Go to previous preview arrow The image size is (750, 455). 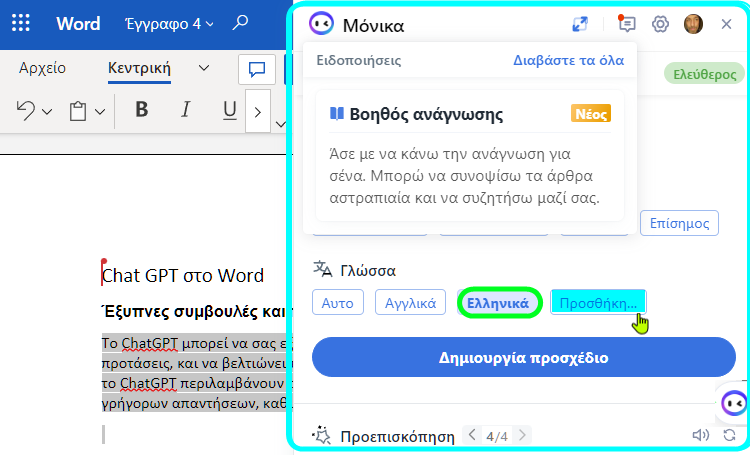(x=472, y=435)
